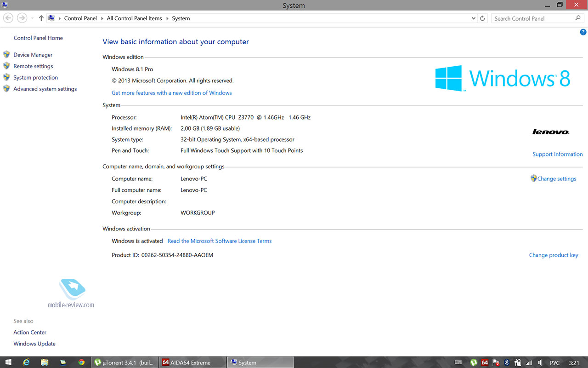Open the address bar history dropdown
The height and width of the screenshot is (368, 588).
coord(474,18)
